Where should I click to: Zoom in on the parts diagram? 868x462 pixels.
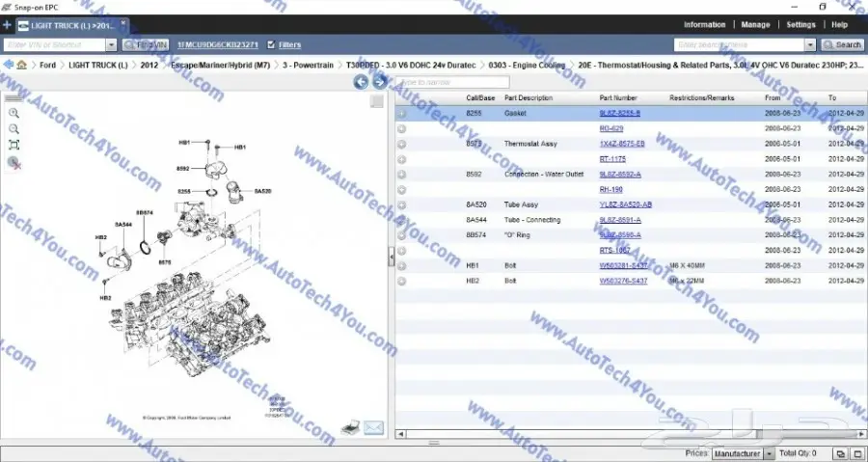(14, 114)
